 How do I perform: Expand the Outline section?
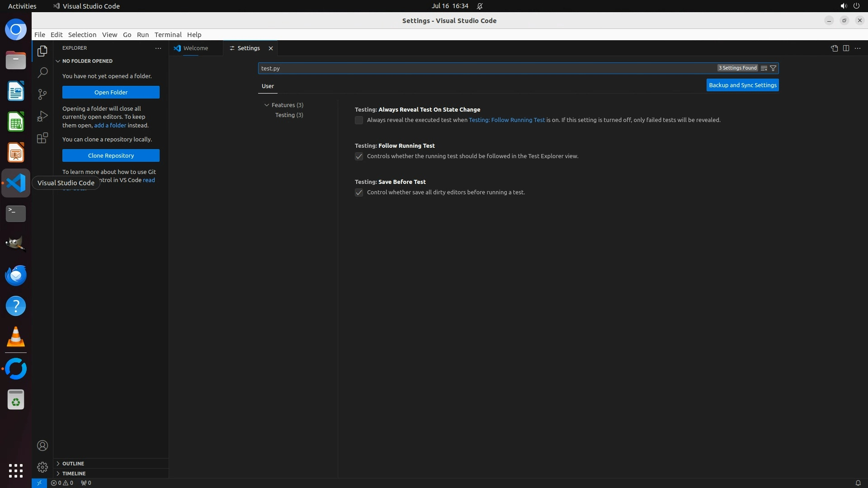(x=73, y=464)
